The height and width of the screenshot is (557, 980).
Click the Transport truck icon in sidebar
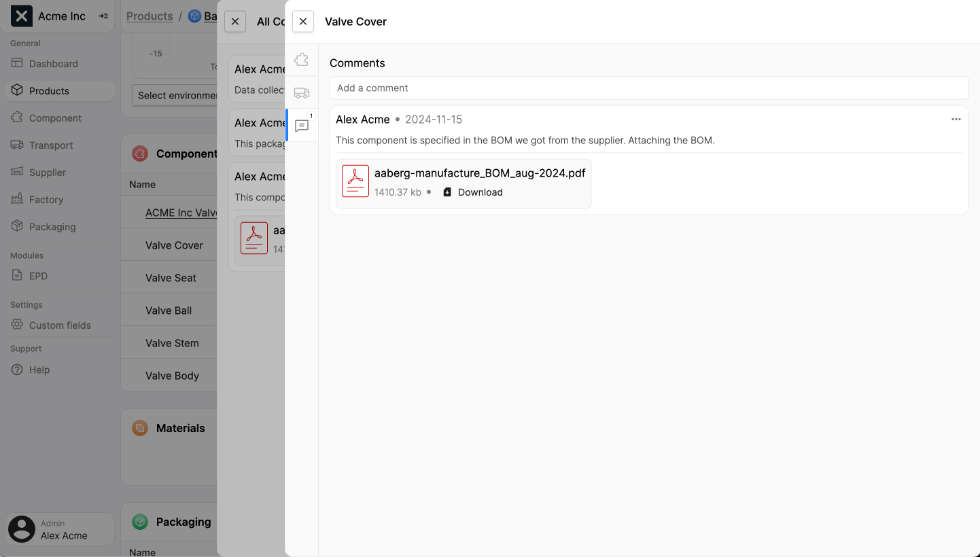click(17, 145)
